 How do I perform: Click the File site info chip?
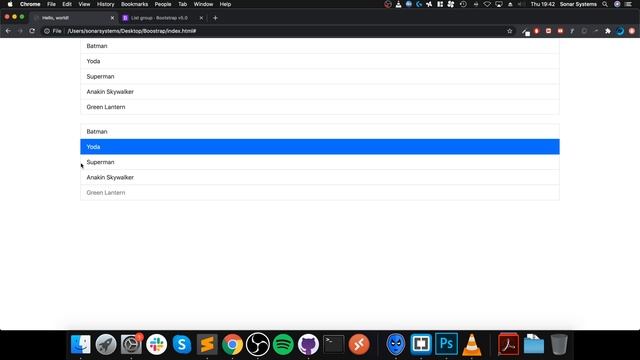point(53,31)
